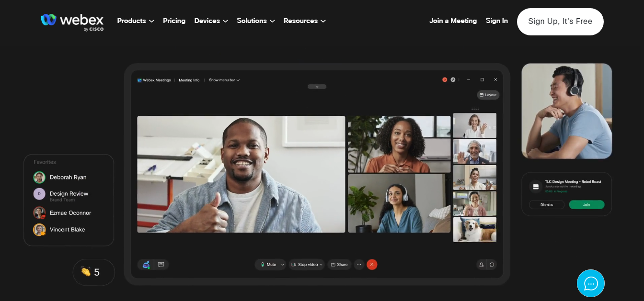Click the red end meeting button
Viewport: 644px width, 301px height.
(372, 264)
